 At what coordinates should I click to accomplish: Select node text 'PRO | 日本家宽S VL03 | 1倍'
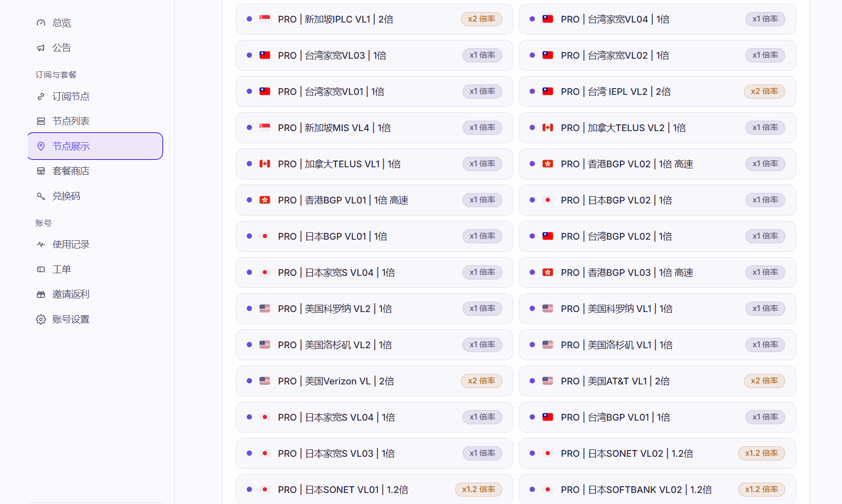pyautogui.click(x=336, y=454)
